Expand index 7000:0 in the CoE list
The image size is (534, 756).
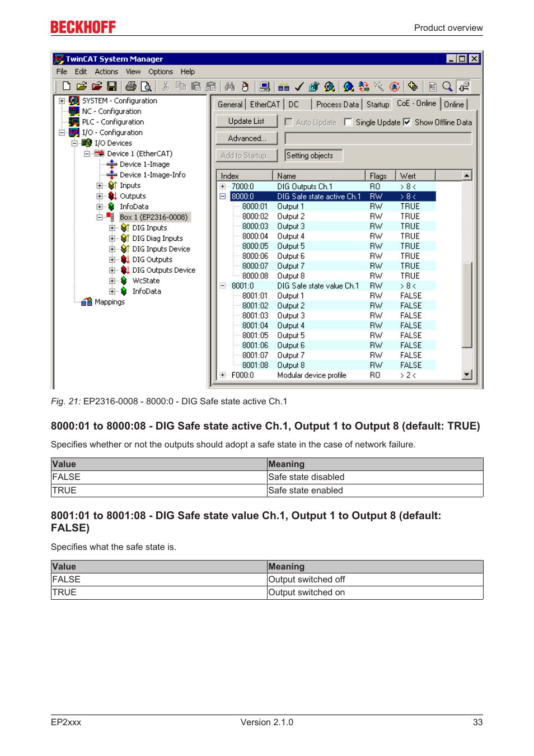(x=223, y=186)
